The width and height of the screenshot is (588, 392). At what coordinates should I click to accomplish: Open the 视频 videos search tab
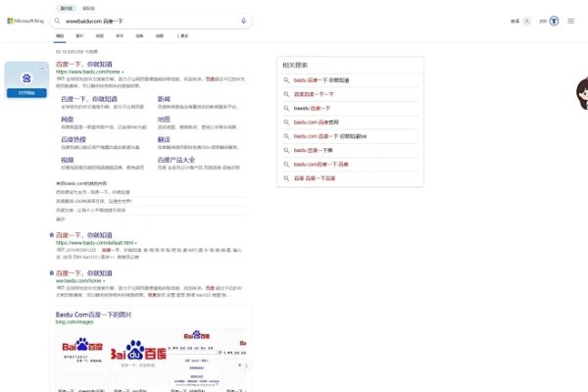pyautogui.click(x=100, y=35)
